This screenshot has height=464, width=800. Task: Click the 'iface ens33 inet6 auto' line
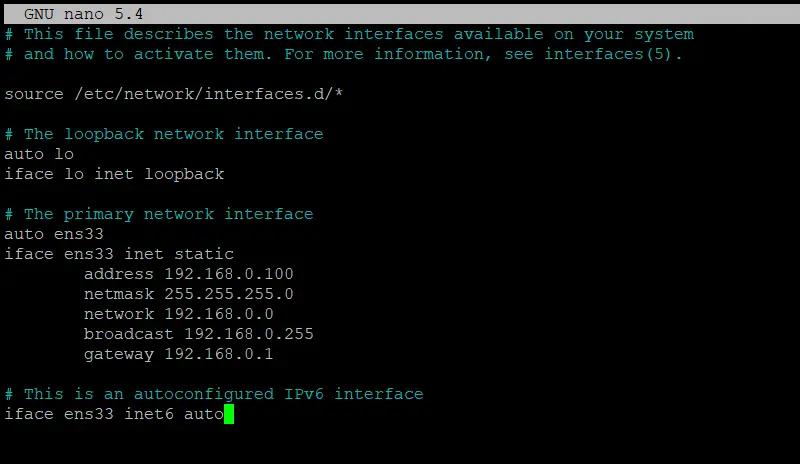[114, 414]
